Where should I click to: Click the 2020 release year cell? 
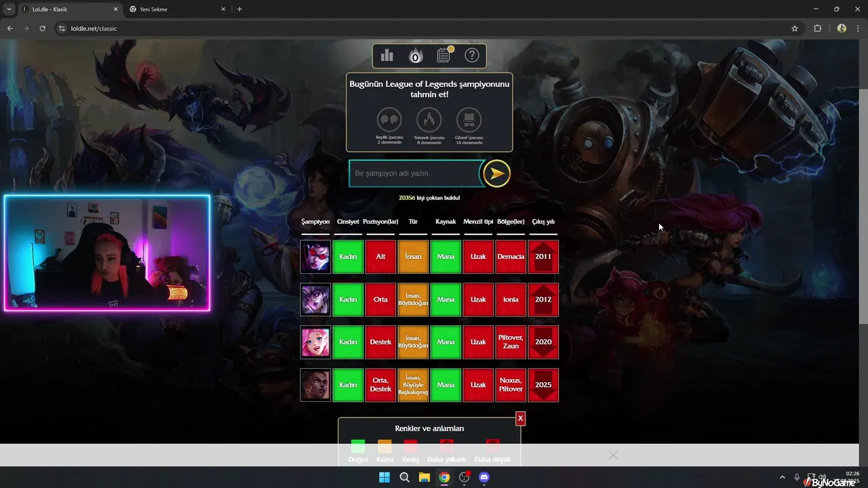543,342
